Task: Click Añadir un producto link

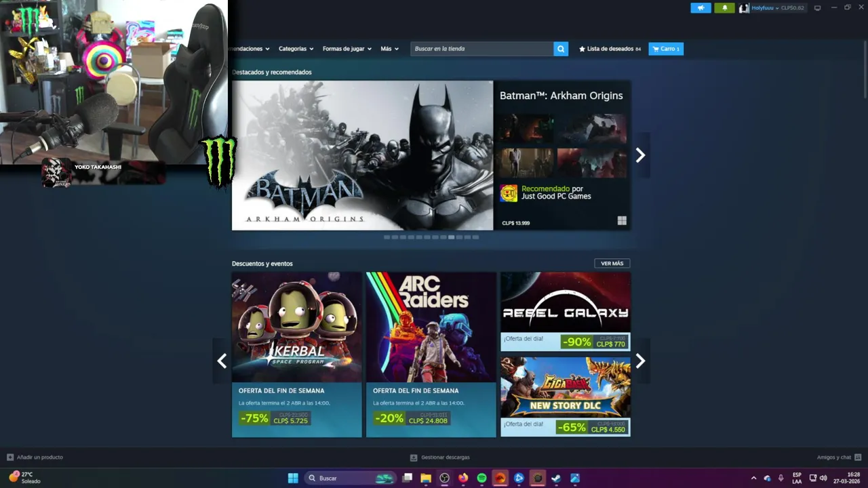Action: tap(40, 457)
